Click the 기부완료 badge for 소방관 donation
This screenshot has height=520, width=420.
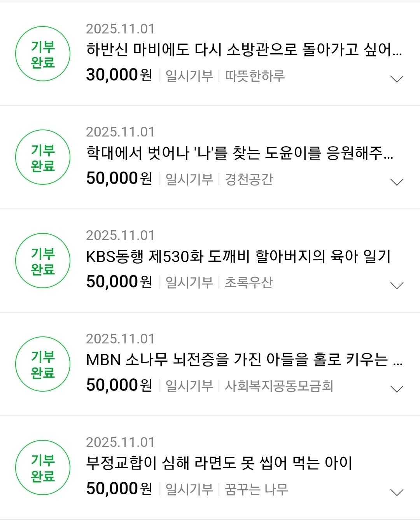43,54
